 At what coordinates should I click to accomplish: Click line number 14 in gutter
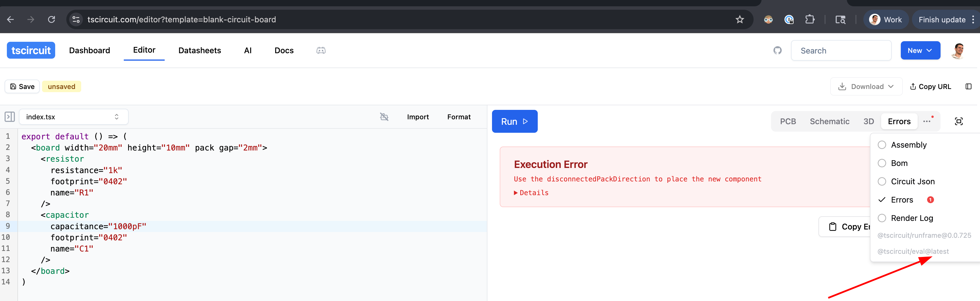(6, 282)
